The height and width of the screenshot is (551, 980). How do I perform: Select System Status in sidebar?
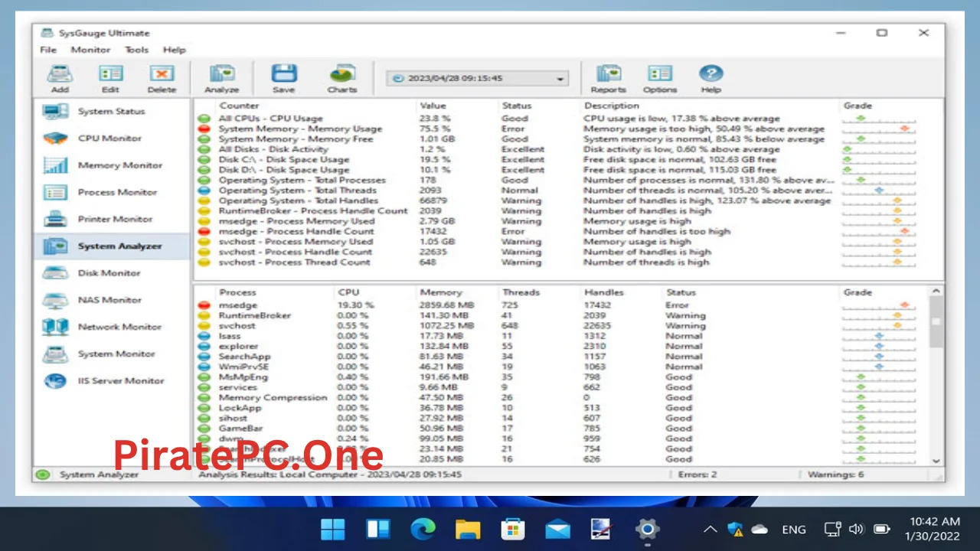(112, 112)
